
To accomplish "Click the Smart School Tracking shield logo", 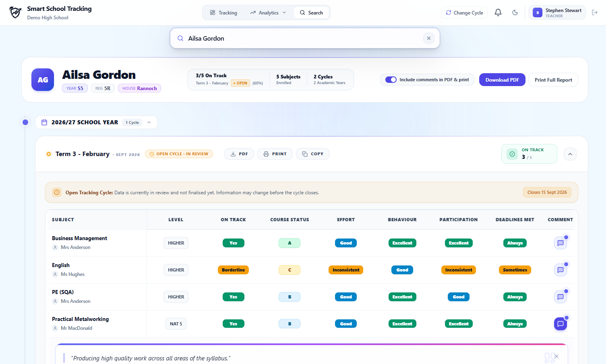I will pos(15,12).
